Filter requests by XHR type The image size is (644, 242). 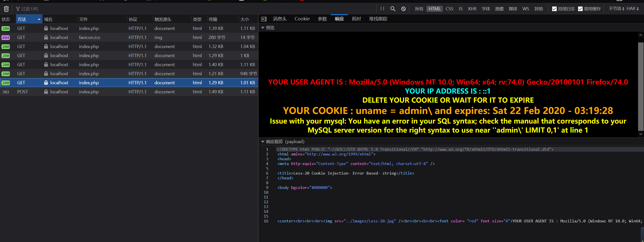click(472, 9)
